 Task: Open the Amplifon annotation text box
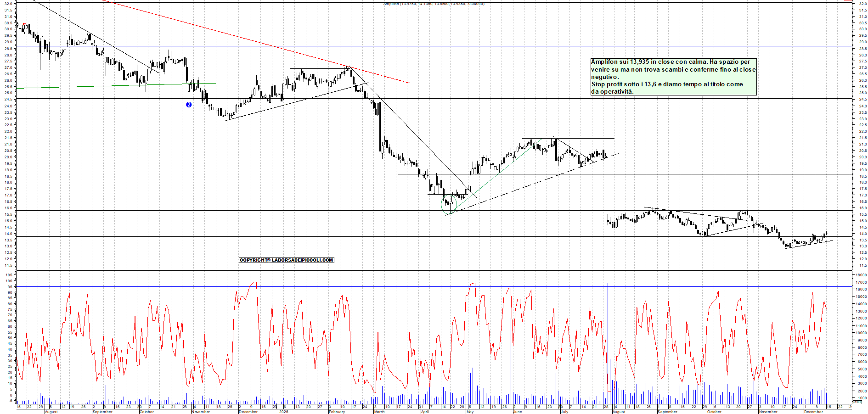673,77
